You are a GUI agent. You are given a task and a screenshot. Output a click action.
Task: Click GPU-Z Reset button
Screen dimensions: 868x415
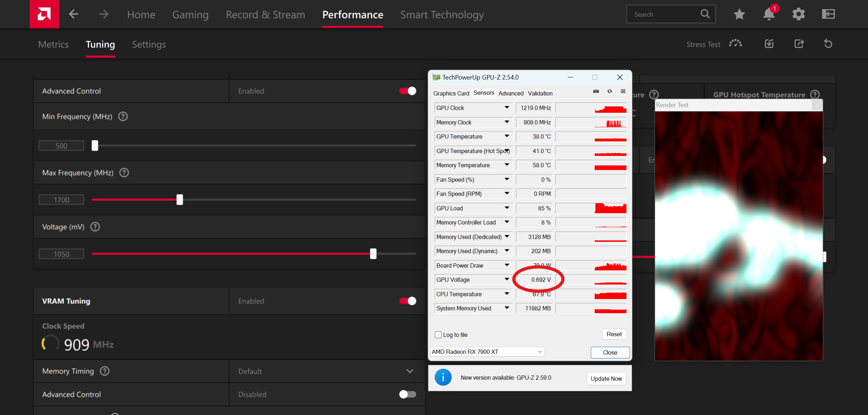[x=614, y=334]
